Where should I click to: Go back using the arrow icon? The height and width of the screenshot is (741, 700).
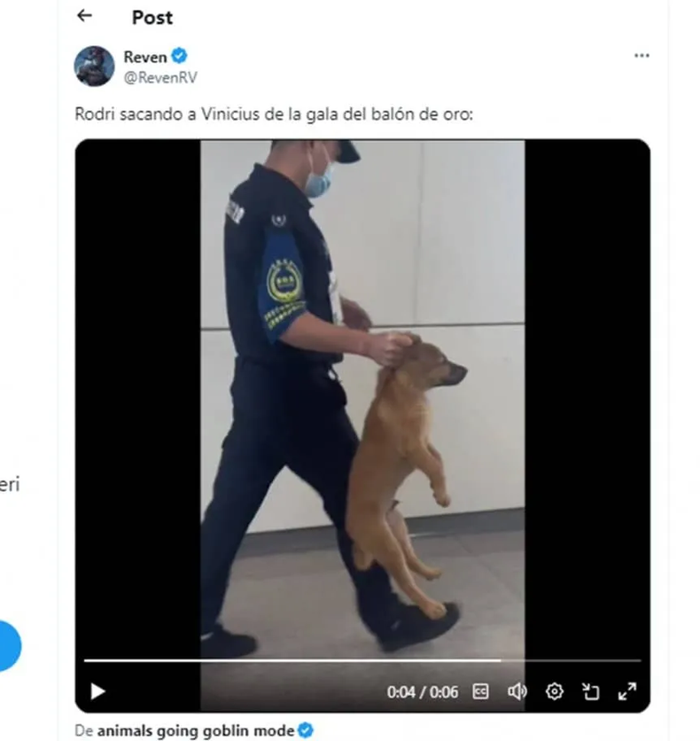click(x=84, y=16)
